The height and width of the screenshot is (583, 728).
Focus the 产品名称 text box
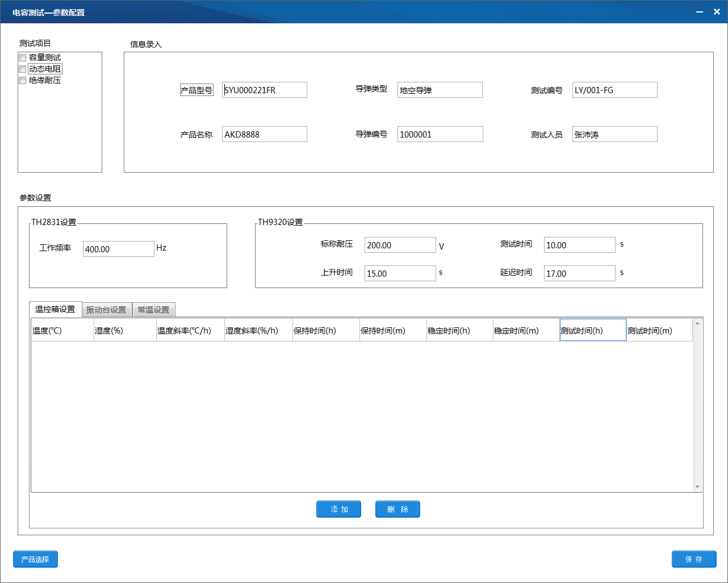[x=264, y=134]
